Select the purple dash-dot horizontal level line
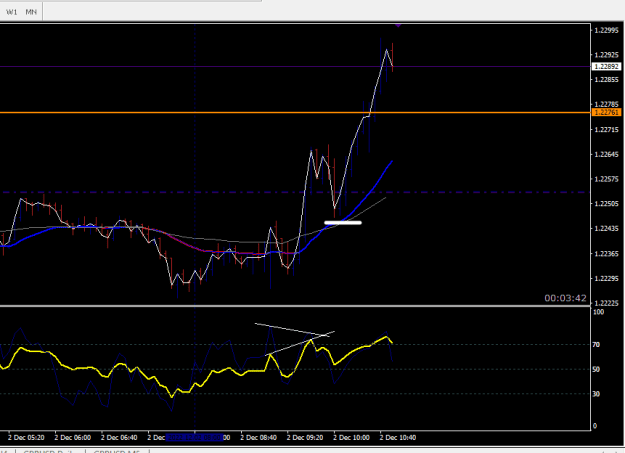The width and height of the screenshot is (625, 453). pos(295,192)
